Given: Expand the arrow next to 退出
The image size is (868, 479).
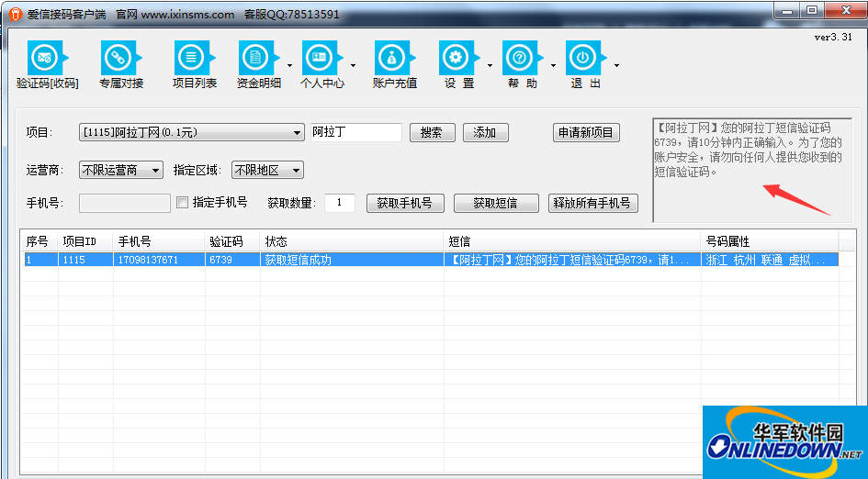Looking at the screenshot, I should coord(616,66).
